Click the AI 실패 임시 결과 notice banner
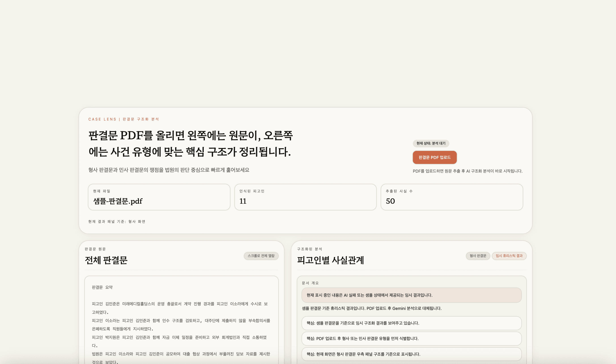616x364 pixels. click(411, 295)
